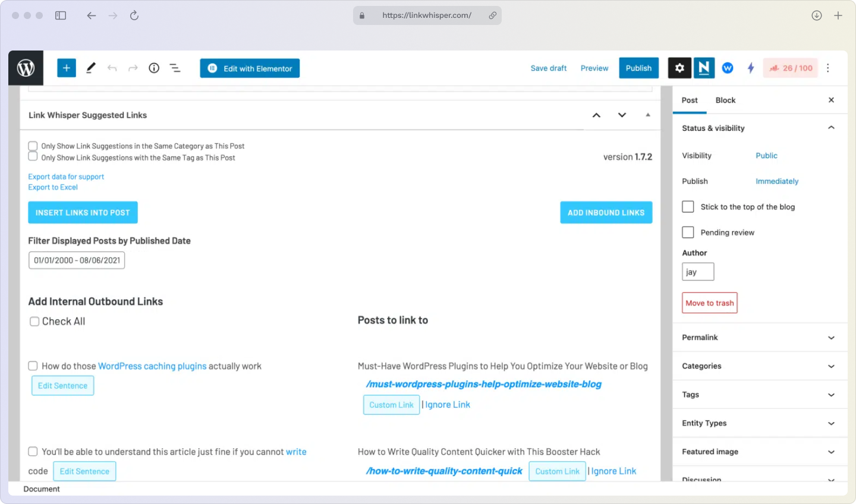Open the three-dot options menu
The width and height of the screenshot is (856, 504).
point(827,68)
